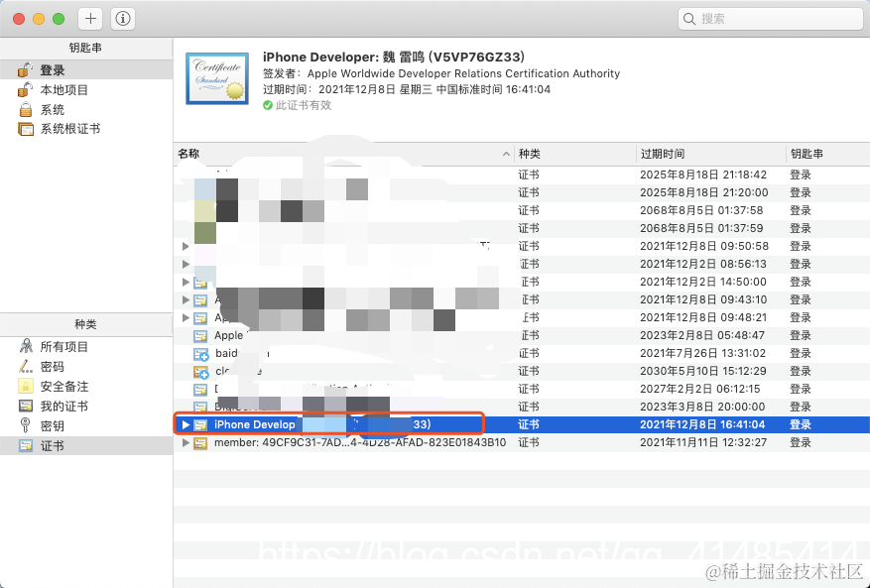Show 所有项目 category
This screenshot has width=870, height=588.
click(x=86, y=347)
